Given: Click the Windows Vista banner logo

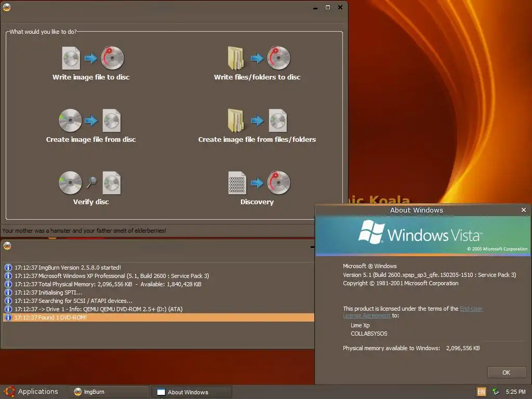Looking at the screenshot, I should point(420,233).
